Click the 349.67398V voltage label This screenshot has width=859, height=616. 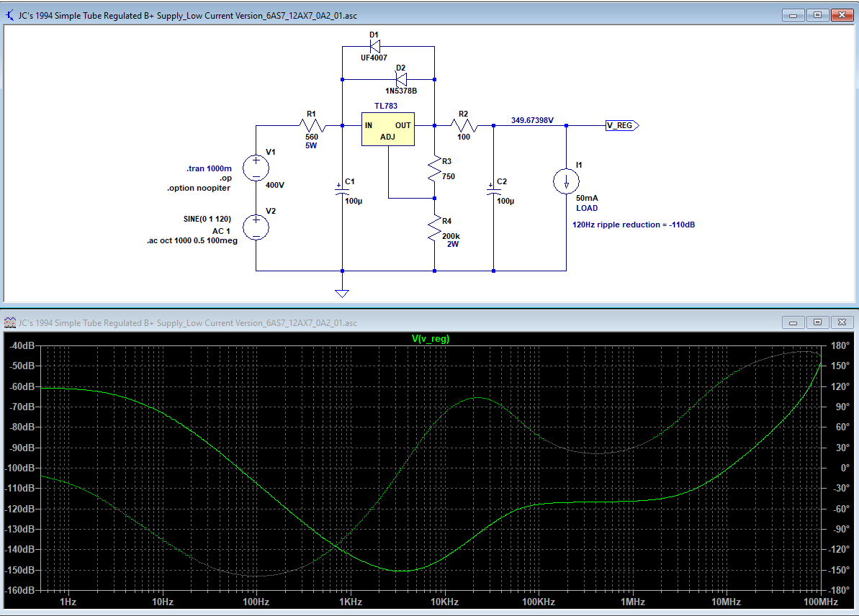tap(533, 120)
